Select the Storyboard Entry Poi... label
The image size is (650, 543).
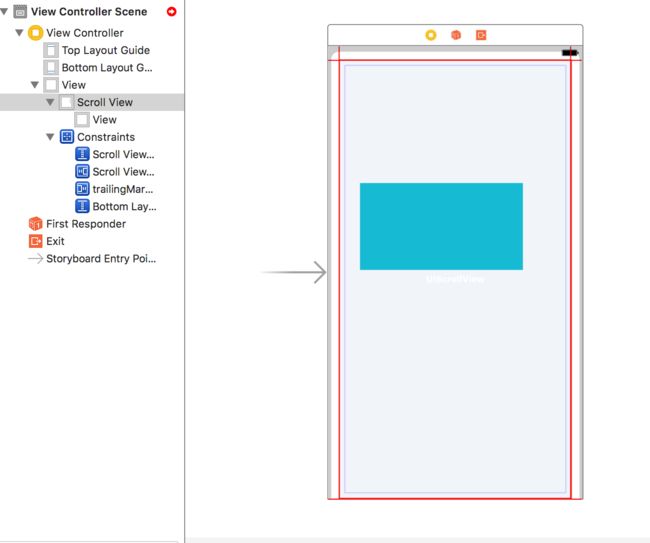point(102,259)
